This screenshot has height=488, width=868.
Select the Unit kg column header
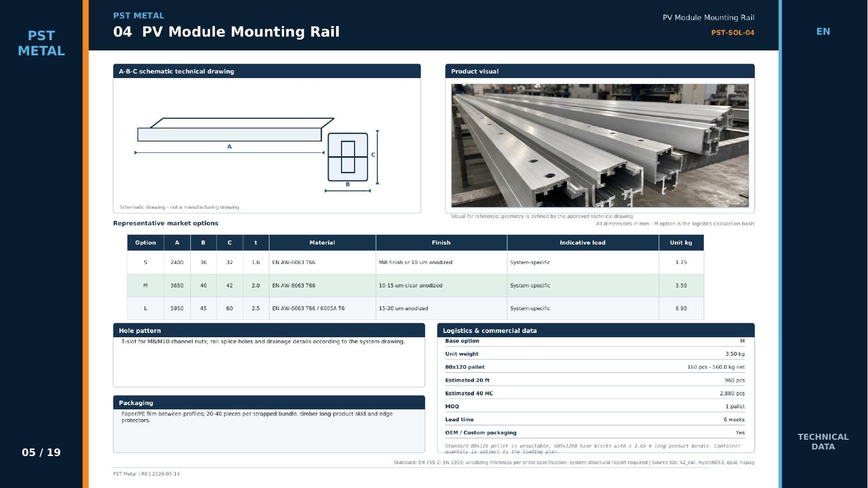click(681, 243)
